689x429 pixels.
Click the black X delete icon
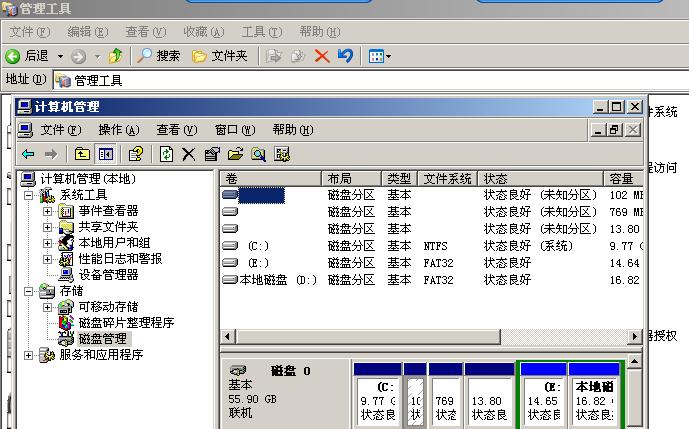coord(189,154)
